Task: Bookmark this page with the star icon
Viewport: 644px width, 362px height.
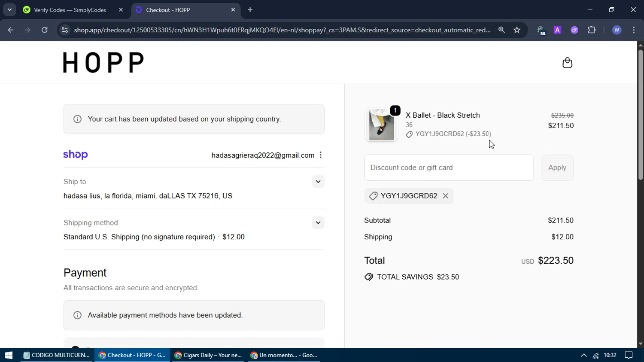Action: coord(517,30)
